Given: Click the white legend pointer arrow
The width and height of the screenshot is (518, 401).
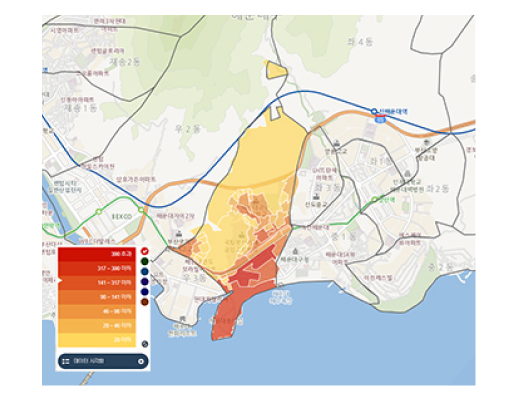Looking at the screenshot, I should tap(60, 280).
